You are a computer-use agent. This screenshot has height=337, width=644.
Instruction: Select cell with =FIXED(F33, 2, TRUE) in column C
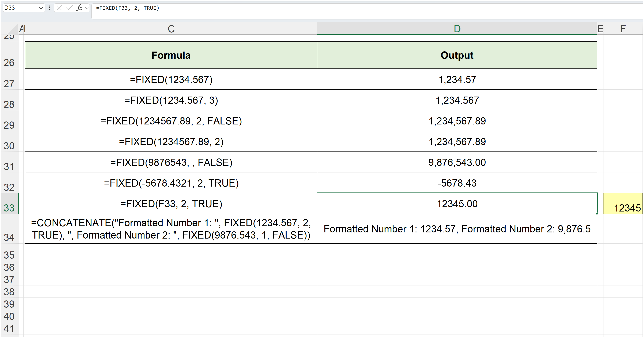point(171,203)
